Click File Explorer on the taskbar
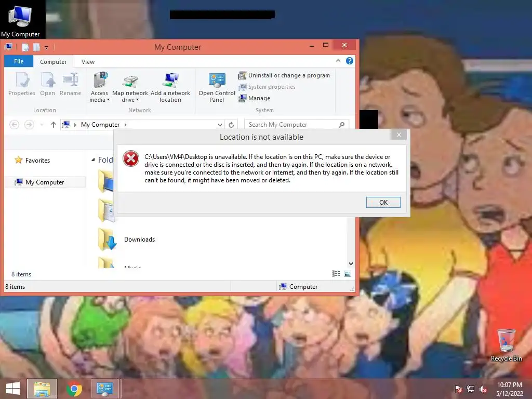Screen dimensions: 532x399 pos(42,389)
